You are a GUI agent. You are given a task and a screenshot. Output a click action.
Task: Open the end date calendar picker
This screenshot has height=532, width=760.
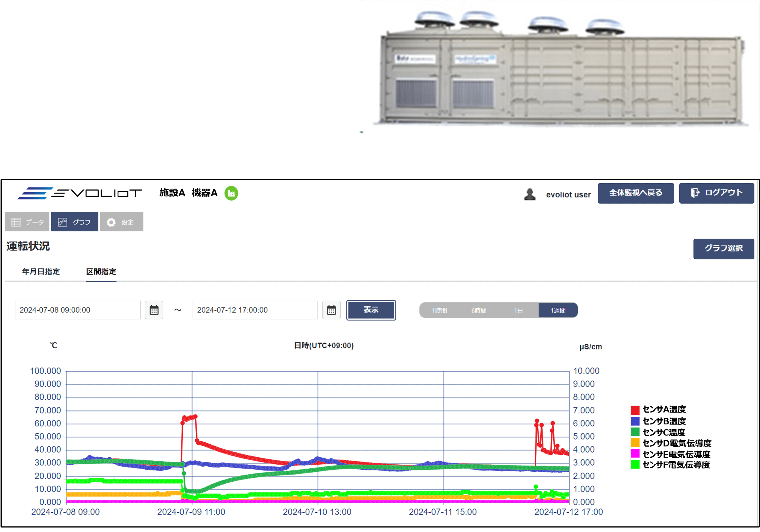coord(331,310)
